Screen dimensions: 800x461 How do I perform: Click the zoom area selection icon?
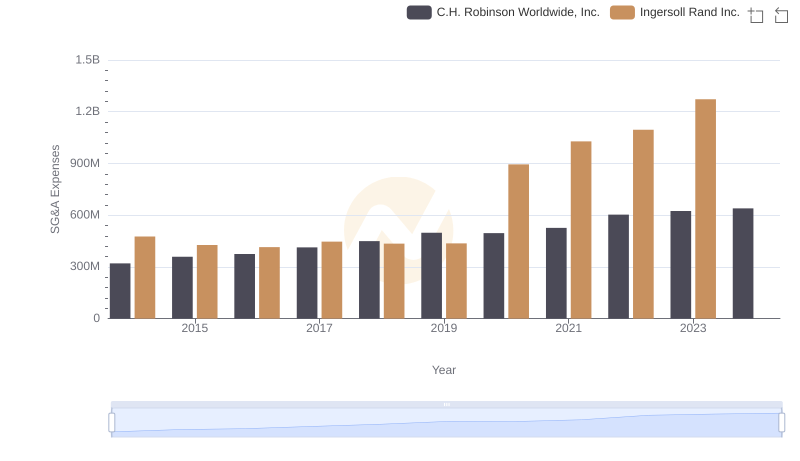pyautogui.click(x=756, y=15)
